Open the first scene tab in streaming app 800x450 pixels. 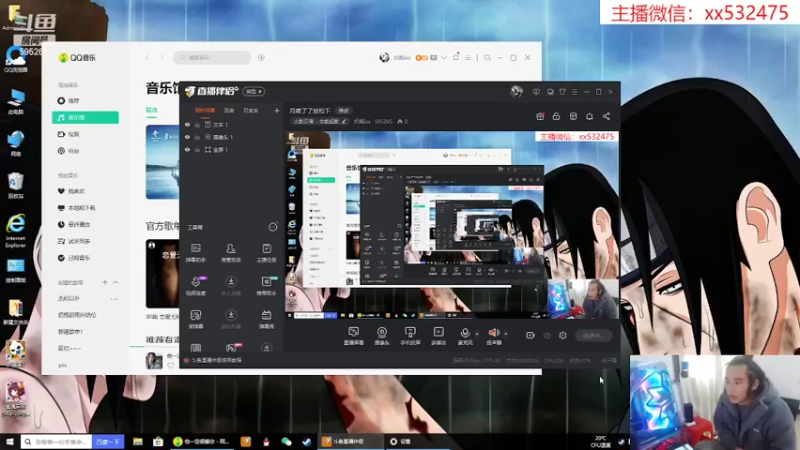205,110
